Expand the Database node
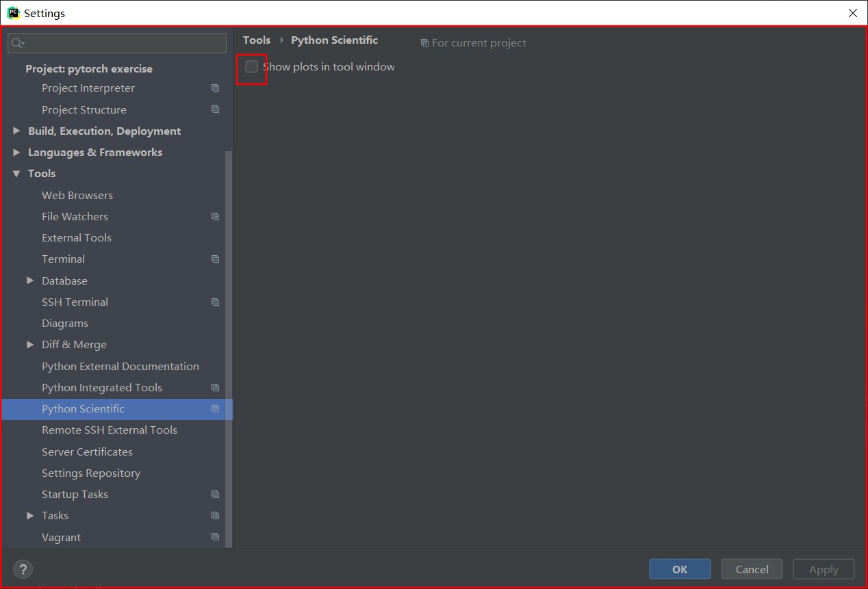 [30, 280]
